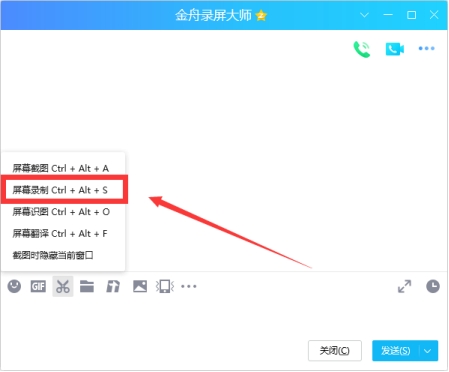449x372 pixels.
Task: Click the star badge beside the title
Action: click(261, 15)
